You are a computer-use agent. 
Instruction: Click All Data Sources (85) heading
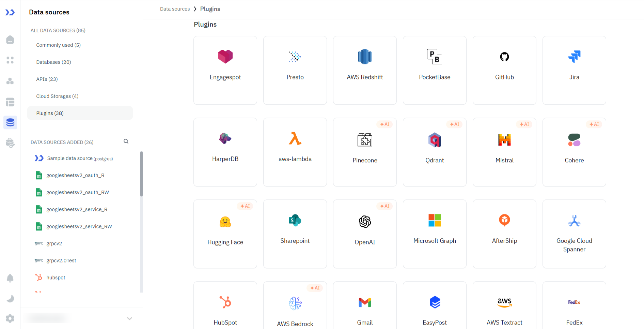58,30
